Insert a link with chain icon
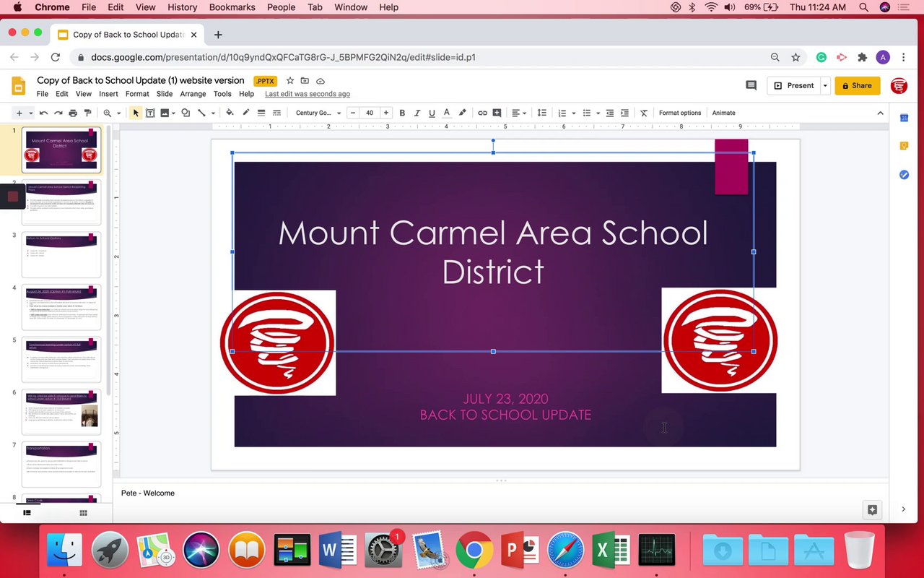 tap(482, 113)
